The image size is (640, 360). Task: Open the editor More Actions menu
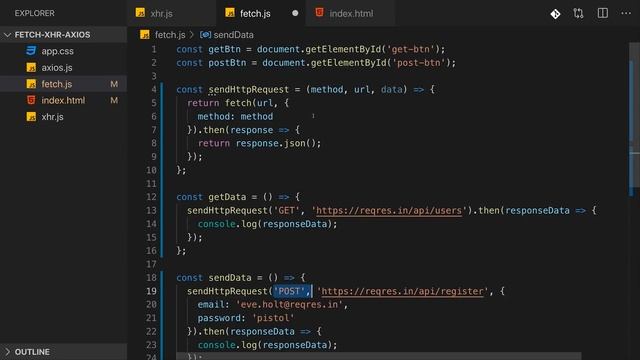pos(626,13)
